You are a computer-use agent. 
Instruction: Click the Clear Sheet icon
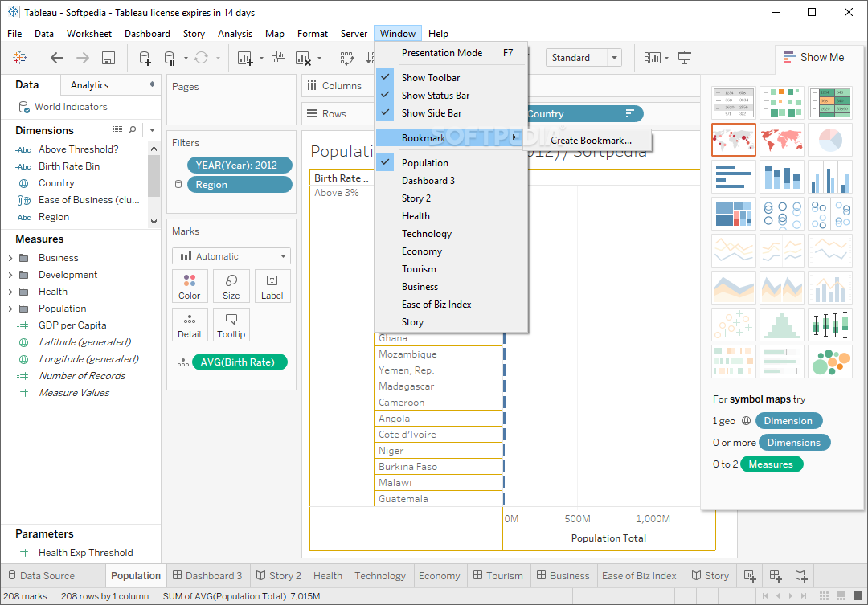pos(303,58)
